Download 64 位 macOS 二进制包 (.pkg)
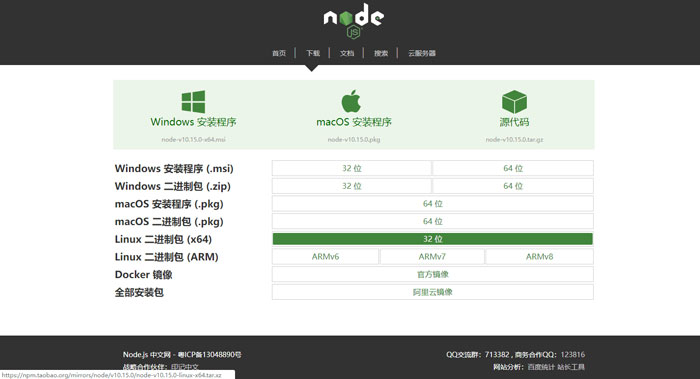Screen dimensions: 700x379 pos(433,221)
